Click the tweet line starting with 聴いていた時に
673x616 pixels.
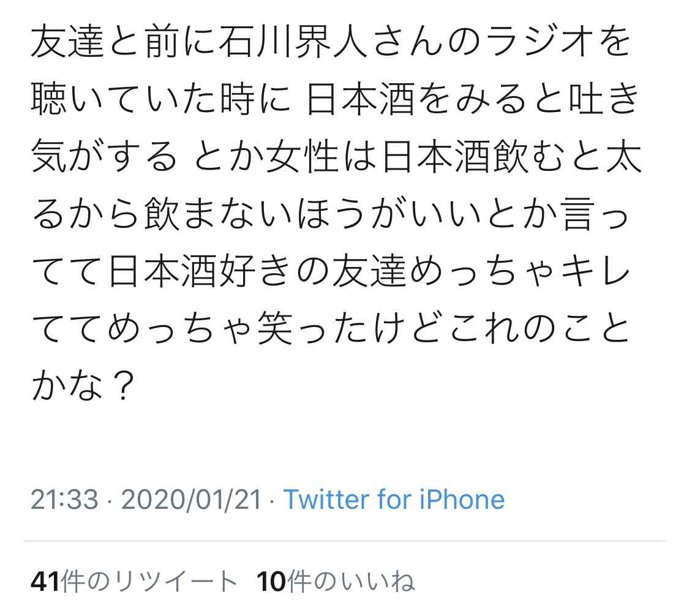click(336, 99)
